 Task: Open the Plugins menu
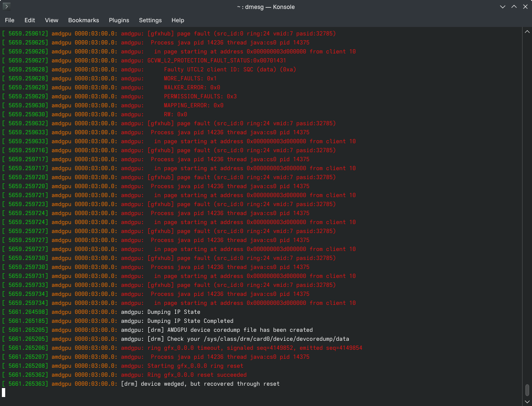click(119, 20)
